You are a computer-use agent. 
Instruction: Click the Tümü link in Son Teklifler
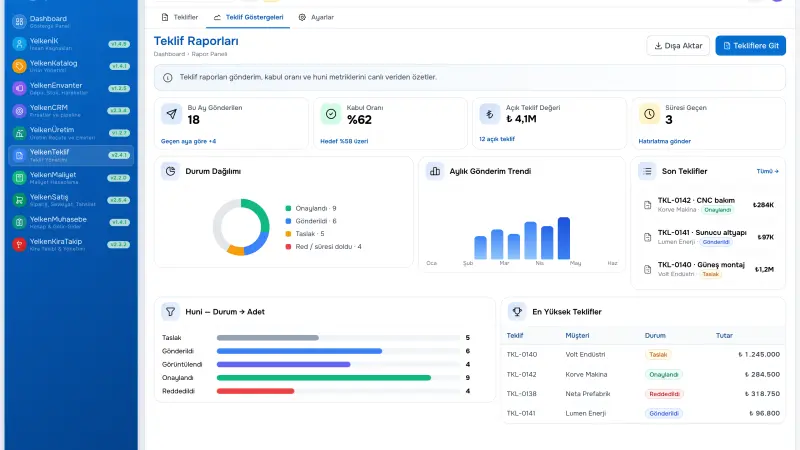coord(767,171)
